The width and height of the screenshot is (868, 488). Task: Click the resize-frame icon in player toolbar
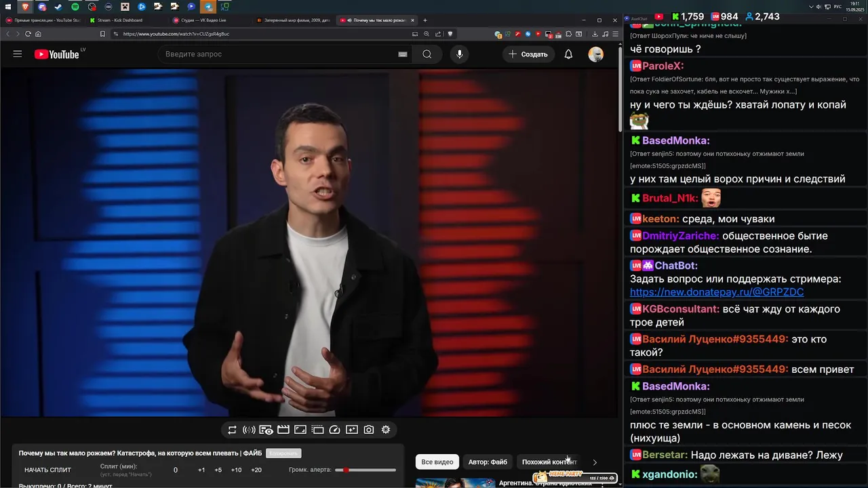click(x=300, y=430)
